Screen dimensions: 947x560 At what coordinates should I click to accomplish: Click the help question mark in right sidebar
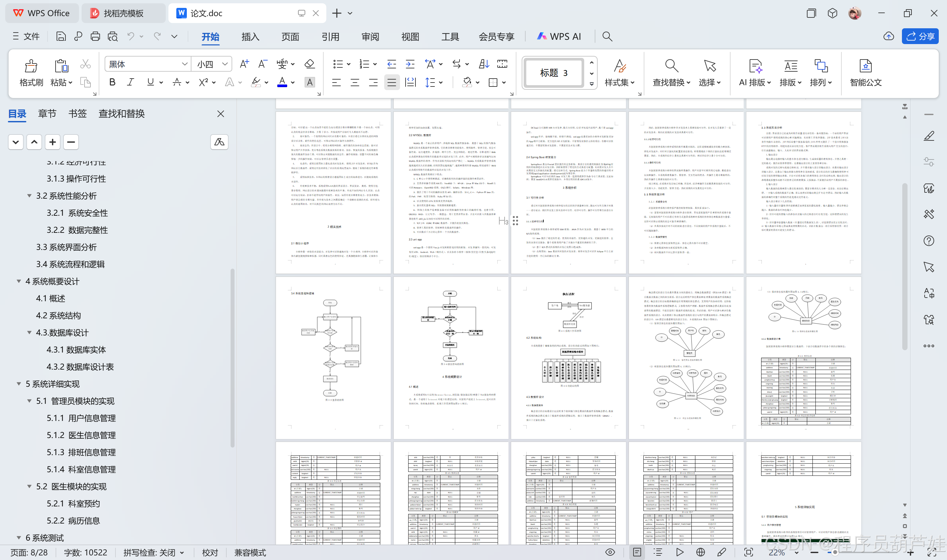coord(929,241)
